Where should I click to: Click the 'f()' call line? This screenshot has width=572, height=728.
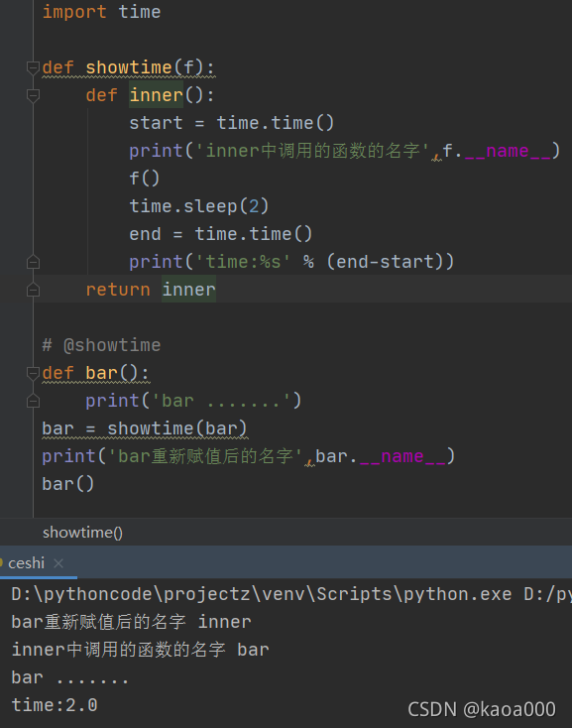point(144,179)
